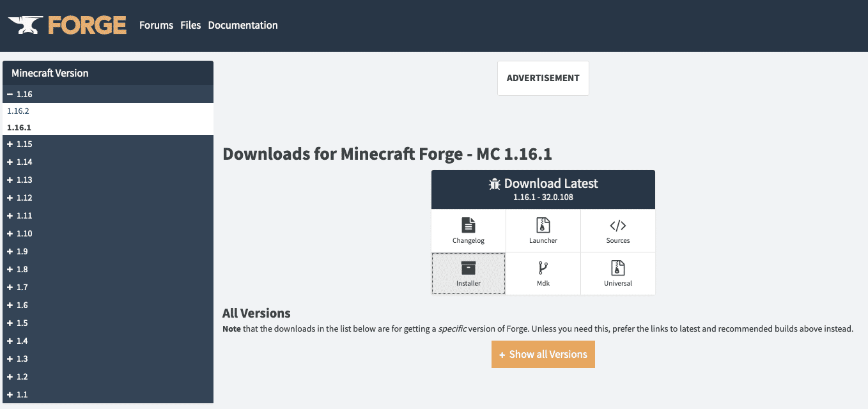
Task: Click the bug icon in Download Latest header
Action: (x=493, y=183)
